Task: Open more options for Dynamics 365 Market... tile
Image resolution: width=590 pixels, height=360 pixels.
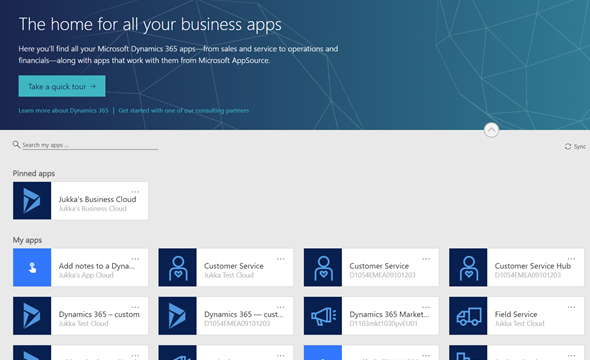Action: (x=426, y=307)
